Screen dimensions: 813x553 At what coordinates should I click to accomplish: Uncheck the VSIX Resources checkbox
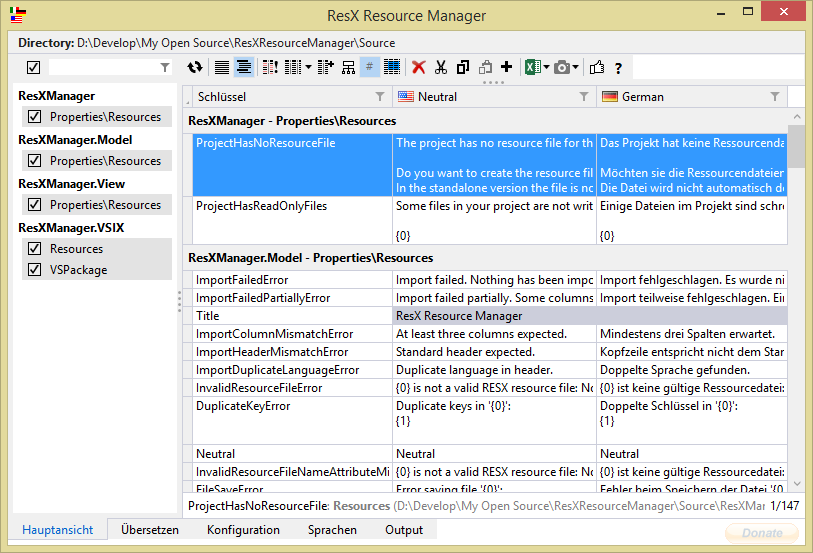[35, 249]
